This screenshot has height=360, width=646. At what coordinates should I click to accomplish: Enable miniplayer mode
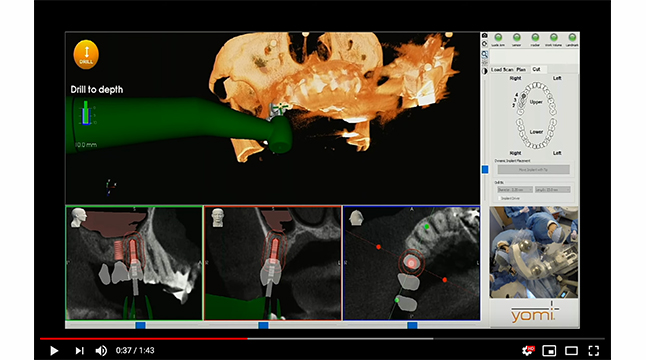coord(549,351)
